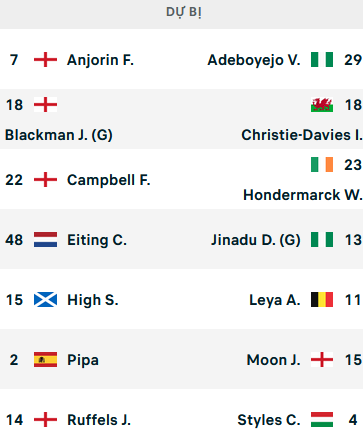Click the Wales flag beside number 18
This screenshot has height=431, width=363.
click(x=322, y=105)
